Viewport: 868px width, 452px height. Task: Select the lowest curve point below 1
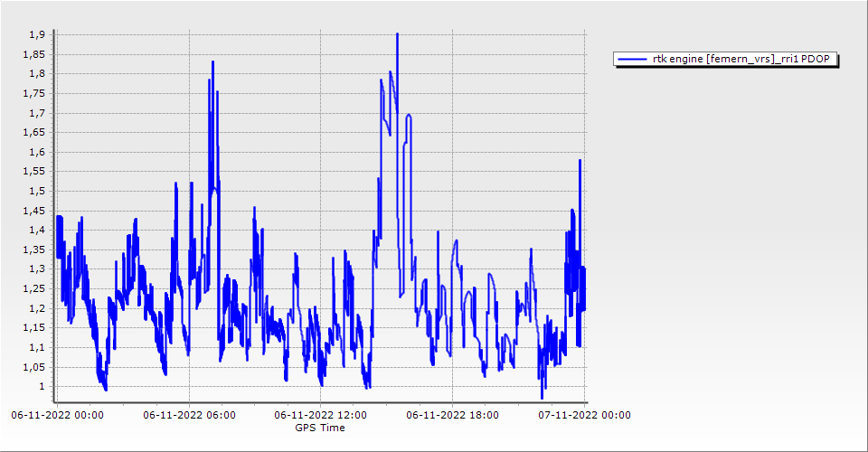click(x=542, y=398)
